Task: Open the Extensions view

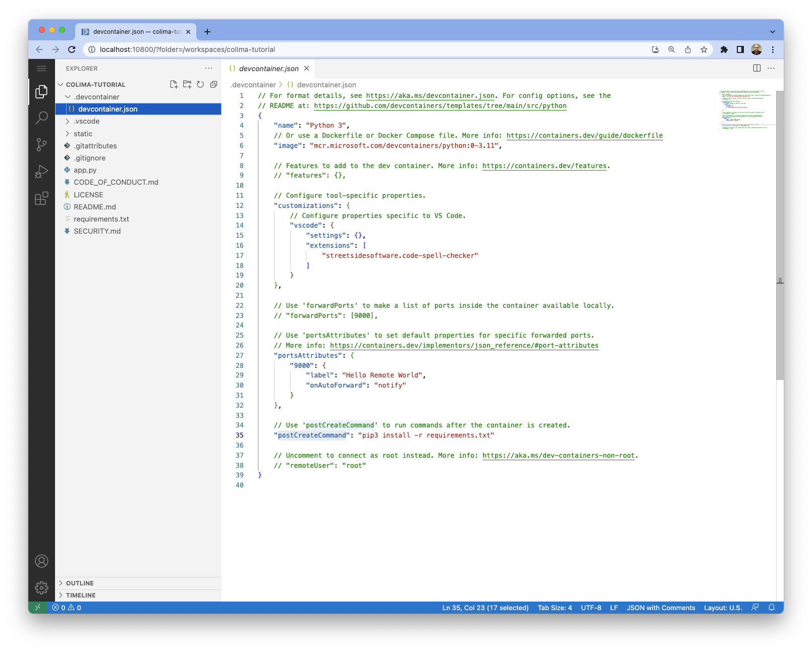Action: point(41,198)
